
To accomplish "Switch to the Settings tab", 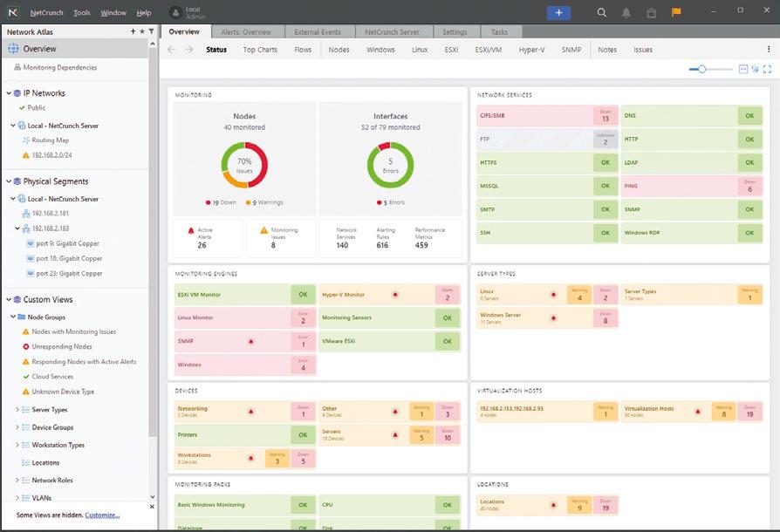I will [455, 31].
